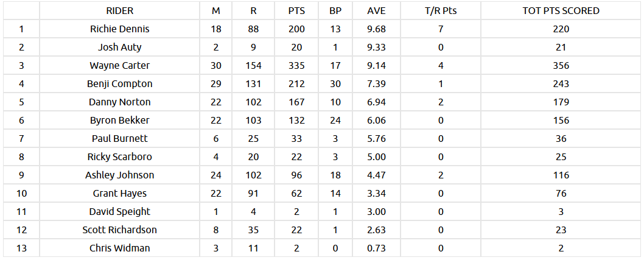
Task: Select Byron Bekker in the table
Action: click(x=119, y=120)
